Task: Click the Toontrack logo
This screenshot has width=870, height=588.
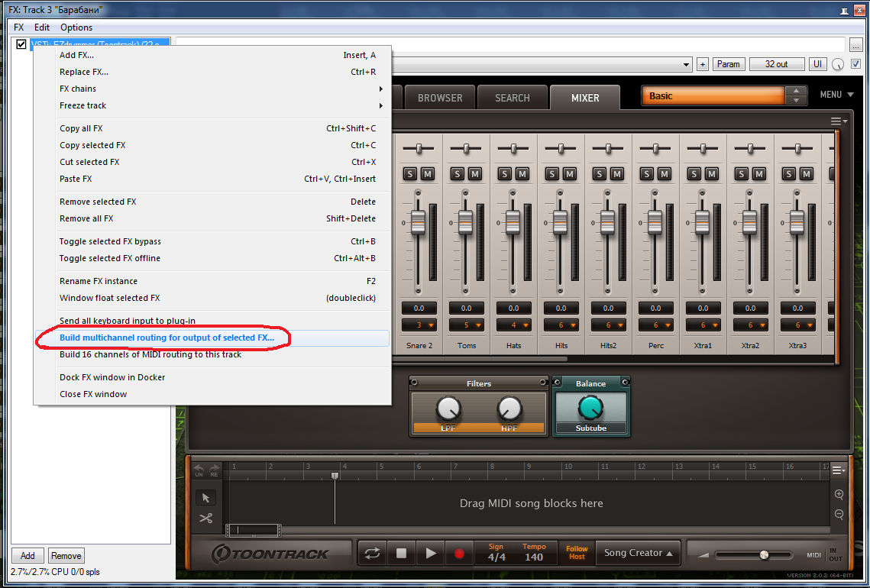Action: [x=270, y=553]
